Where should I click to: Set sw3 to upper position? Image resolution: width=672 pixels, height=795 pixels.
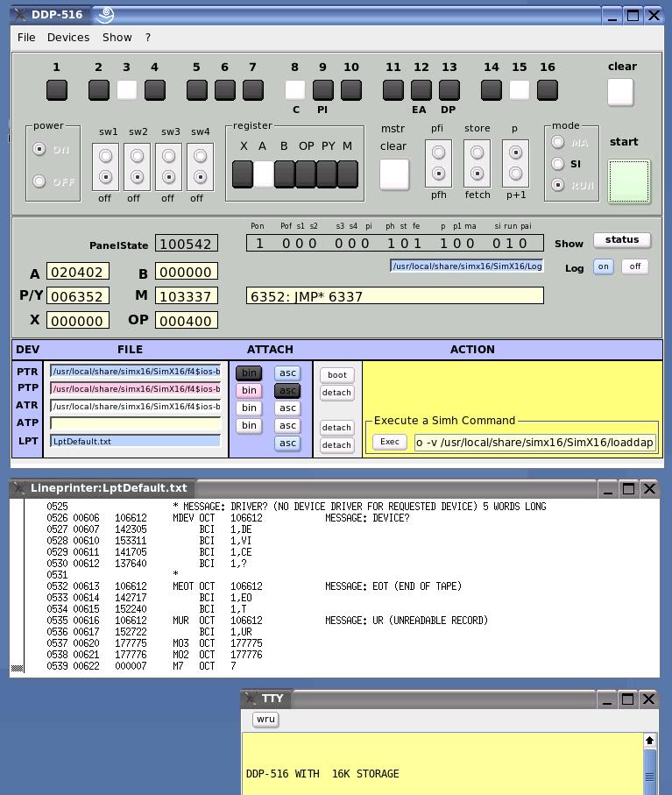[169, 156]
